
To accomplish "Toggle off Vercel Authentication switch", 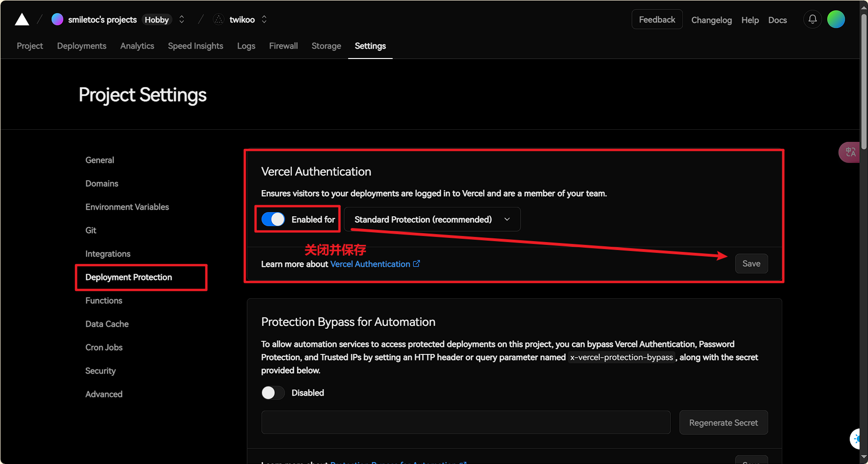I will (273, 219).
